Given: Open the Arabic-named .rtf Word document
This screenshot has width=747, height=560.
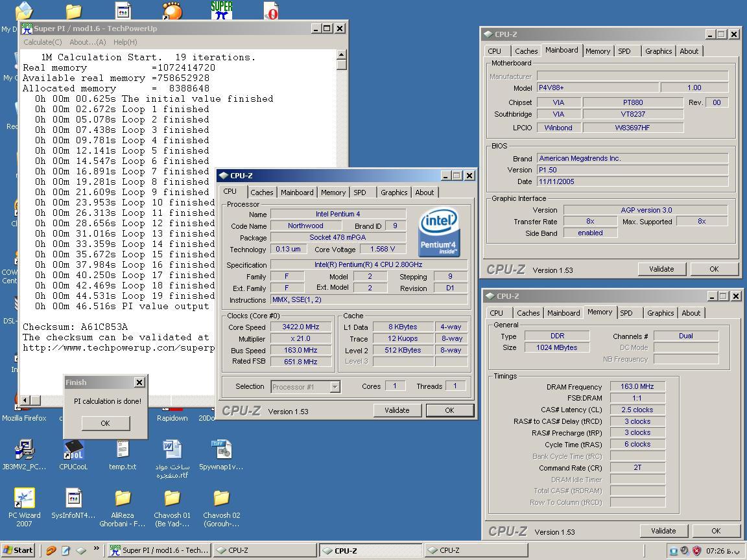Looking at the screenshot, I should click(x=172, y=459).
